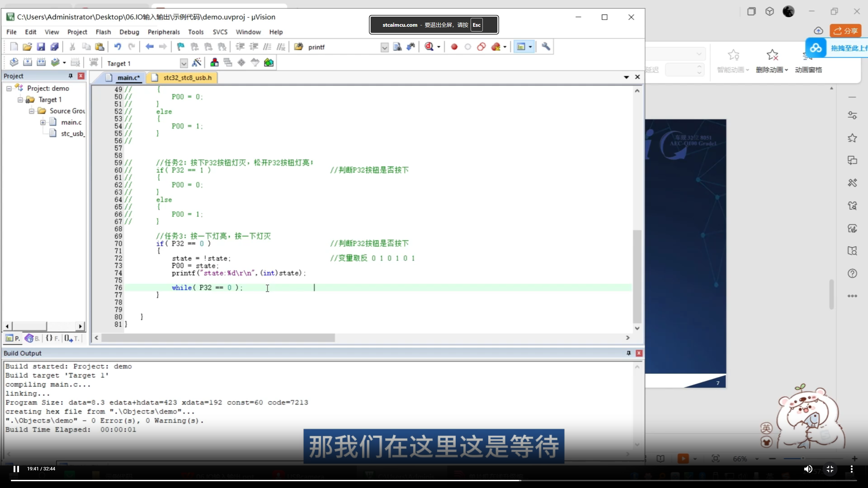Click the Manage Run-Time Environment green icon
Screen dimensions: 868x488
(x=269, y=63)
